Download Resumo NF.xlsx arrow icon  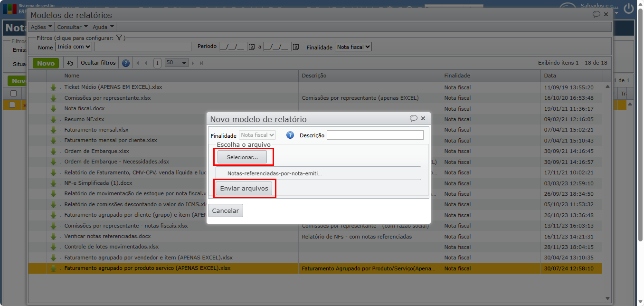click(x=54, y=119)
